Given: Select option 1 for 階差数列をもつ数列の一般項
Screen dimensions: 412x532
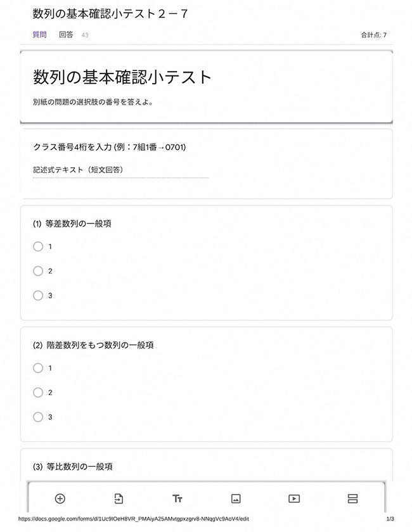Looking at the screenshot, I should (x=38, y=368).
